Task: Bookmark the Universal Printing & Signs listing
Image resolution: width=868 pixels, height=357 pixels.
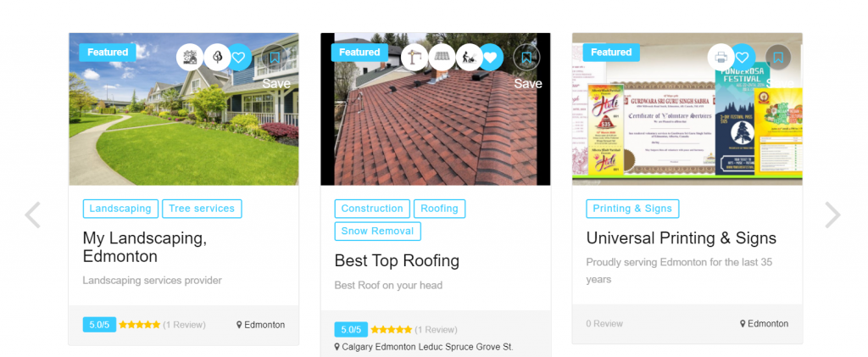Action: pyautogui.click(x=778, y=58)
